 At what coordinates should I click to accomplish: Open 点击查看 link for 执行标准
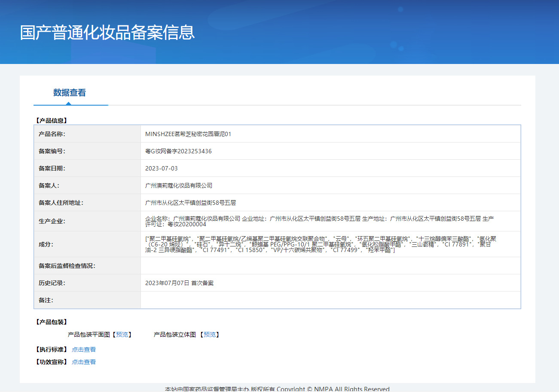tap(84, 349)
